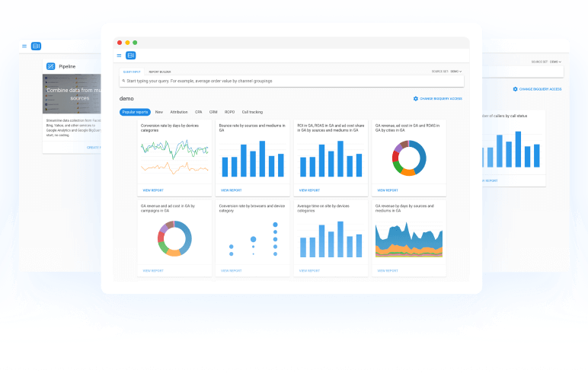This screenshot has height=373, width=588.
Task: Click the donut chart in GA revenue by cities card
Action: click(409, 158)
